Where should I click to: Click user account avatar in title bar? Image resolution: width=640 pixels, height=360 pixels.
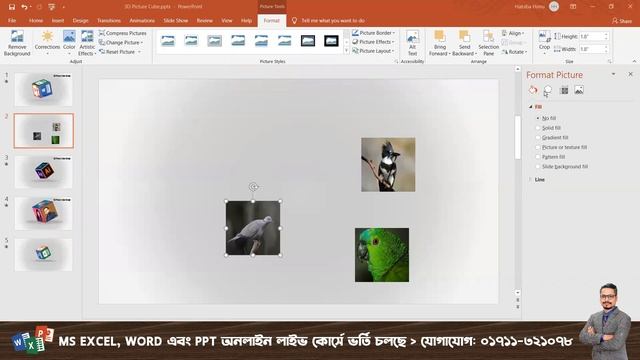click(554, 7)
